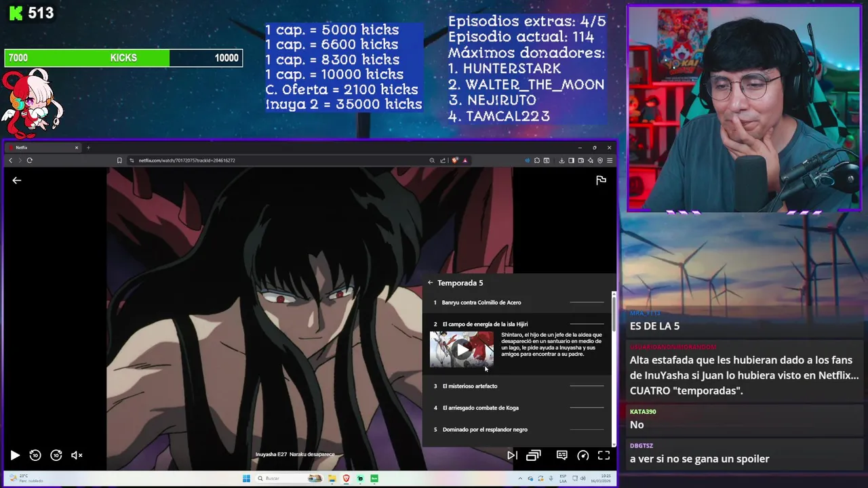Click top donor name HUNTERSTARK
Viewport: 868px width, 488px height.
click(x=512, y=68)
